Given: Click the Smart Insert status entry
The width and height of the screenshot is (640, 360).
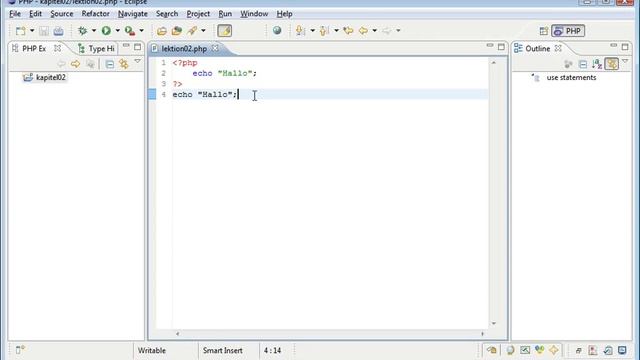Looking at the screenshot, I should coord(222,351).
